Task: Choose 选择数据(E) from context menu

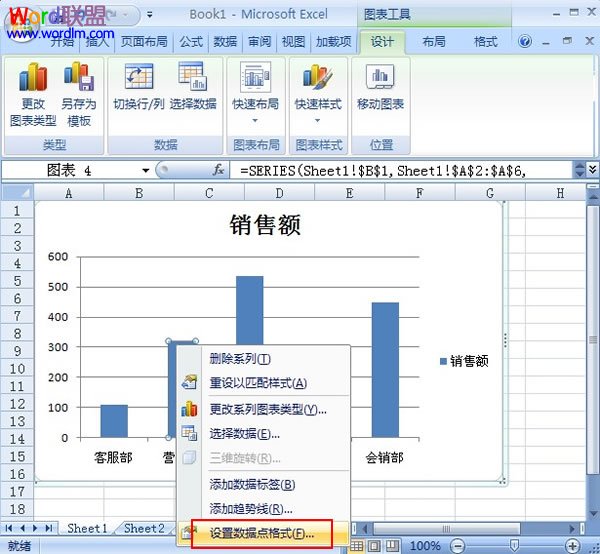Action: pyautogui.click(x=264, y=434)
